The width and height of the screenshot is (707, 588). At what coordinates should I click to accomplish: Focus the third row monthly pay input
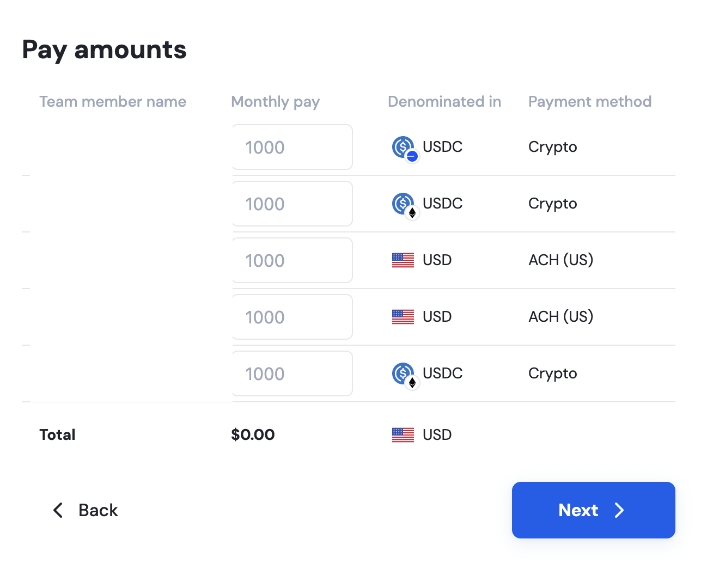coord(292,260)
